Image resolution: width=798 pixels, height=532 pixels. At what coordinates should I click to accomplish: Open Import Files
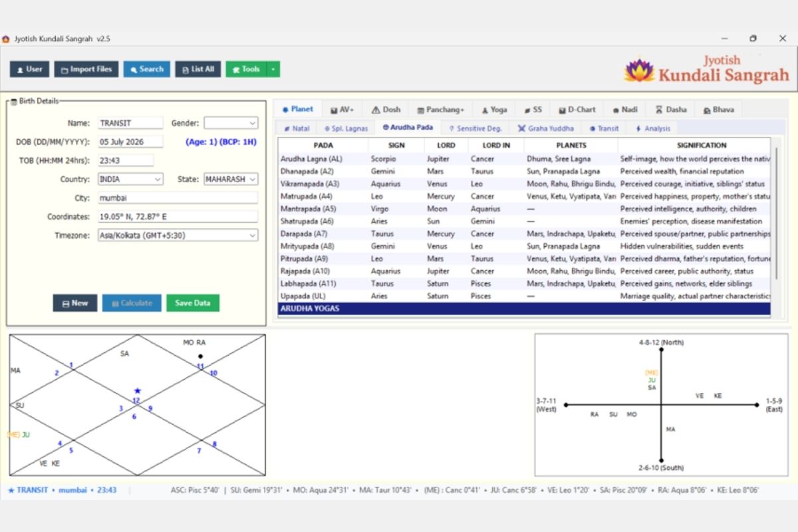(86, 69)
